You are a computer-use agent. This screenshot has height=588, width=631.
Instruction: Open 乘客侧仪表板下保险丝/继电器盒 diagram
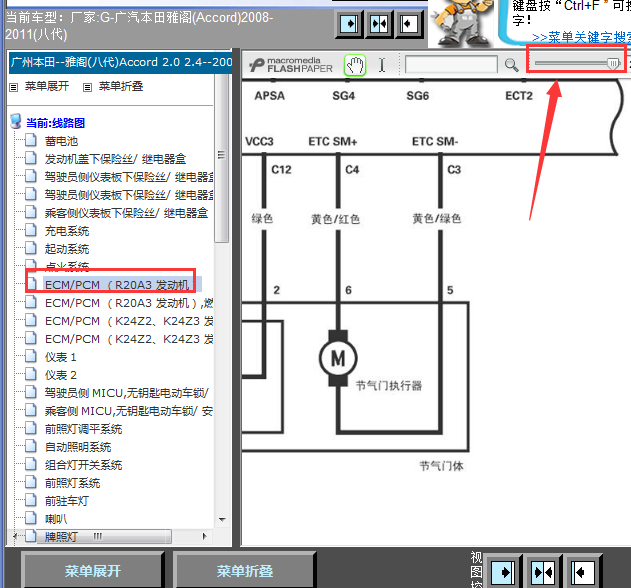(126, 213)
